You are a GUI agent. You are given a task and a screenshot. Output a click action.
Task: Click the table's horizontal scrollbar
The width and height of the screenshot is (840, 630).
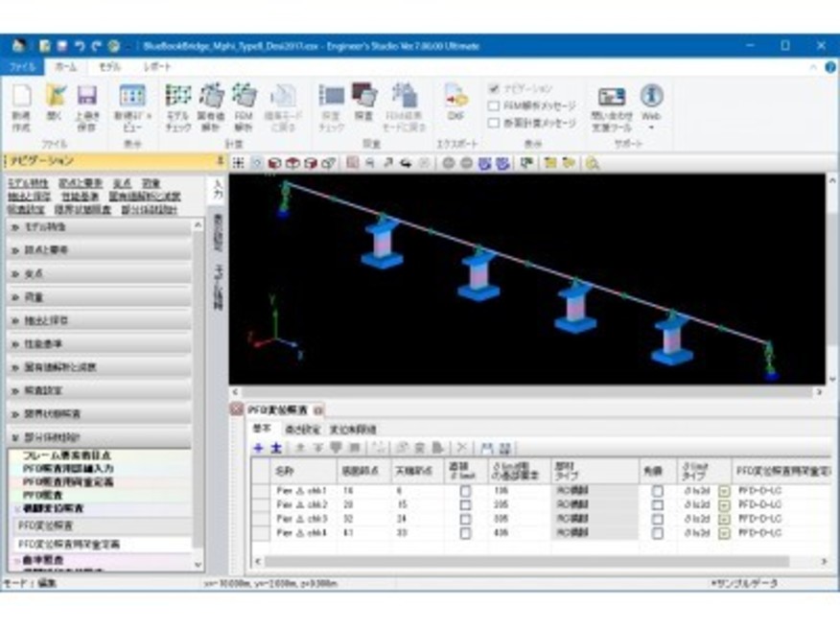click(x=526, y=561)
